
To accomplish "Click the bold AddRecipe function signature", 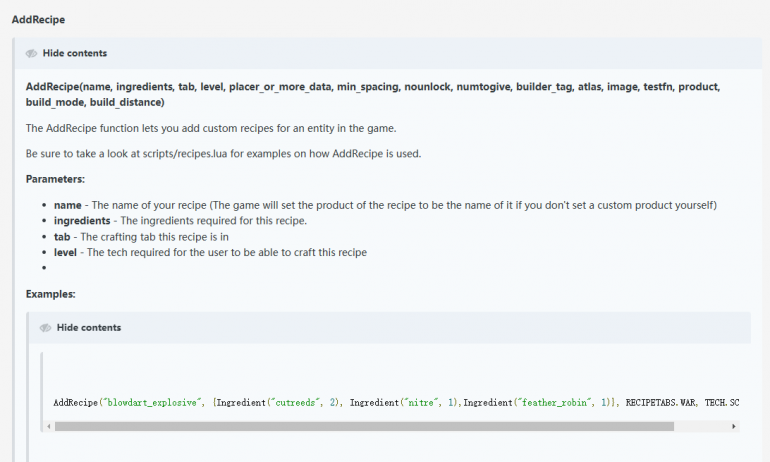I will pos(373,94).
